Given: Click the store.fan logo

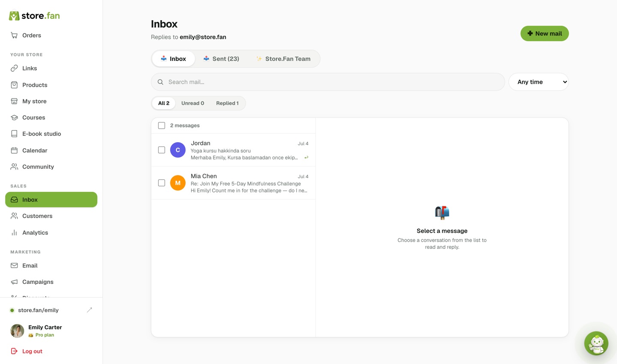Looking at the screenshot, I should tap(34, 16).
